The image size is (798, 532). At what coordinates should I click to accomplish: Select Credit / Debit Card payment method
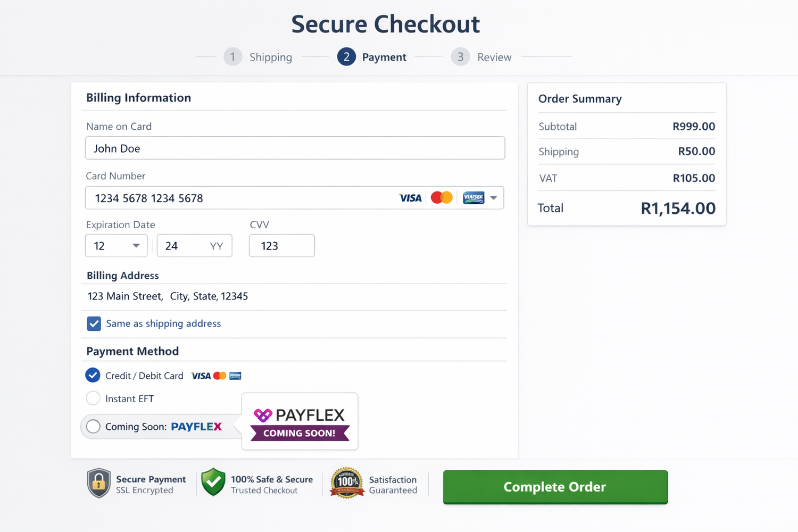point(93,375)
